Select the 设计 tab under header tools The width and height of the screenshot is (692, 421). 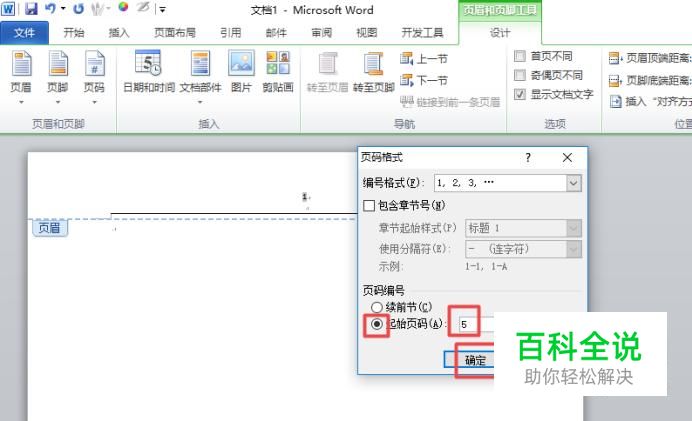(500, 33)
